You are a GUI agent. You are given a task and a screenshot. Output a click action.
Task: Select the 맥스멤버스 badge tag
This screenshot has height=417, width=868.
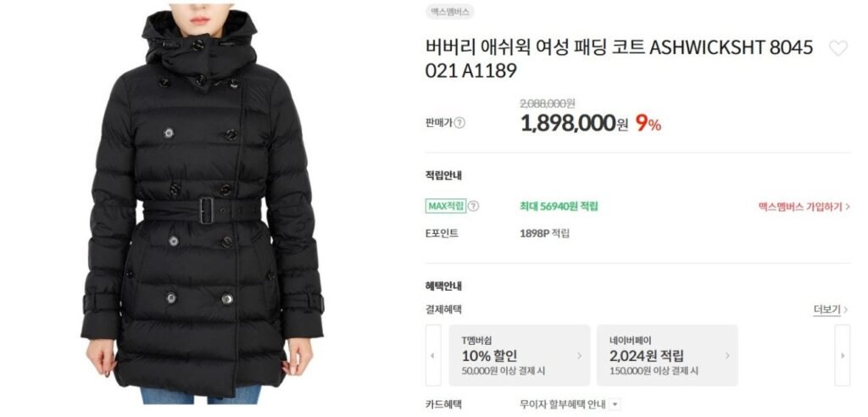pyautogui.click(x=450, y=12)
